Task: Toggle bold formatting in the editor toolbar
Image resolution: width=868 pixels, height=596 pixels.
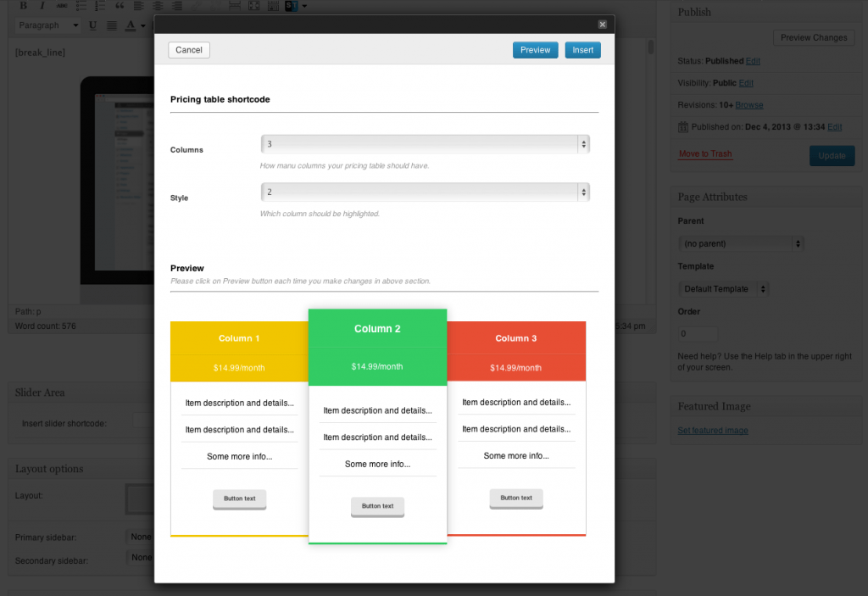Action: [x=24, y=5]
